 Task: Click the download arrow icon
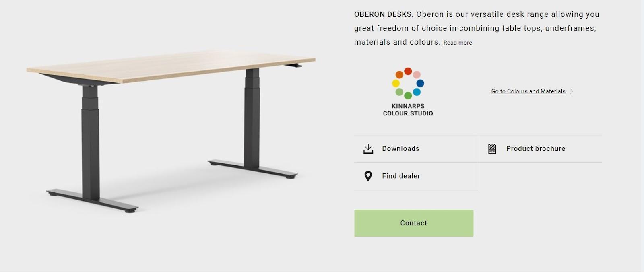(x=368, y=149)
